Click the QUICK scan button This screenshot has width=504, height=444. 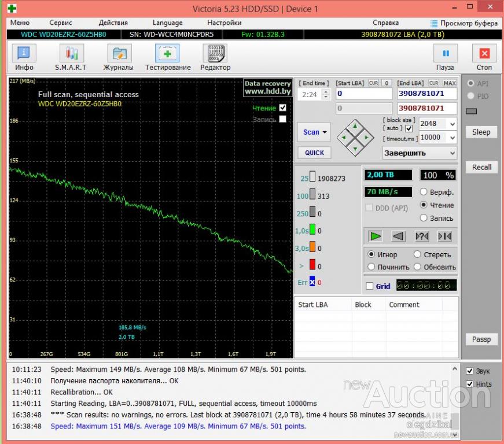tap(314, 153)
